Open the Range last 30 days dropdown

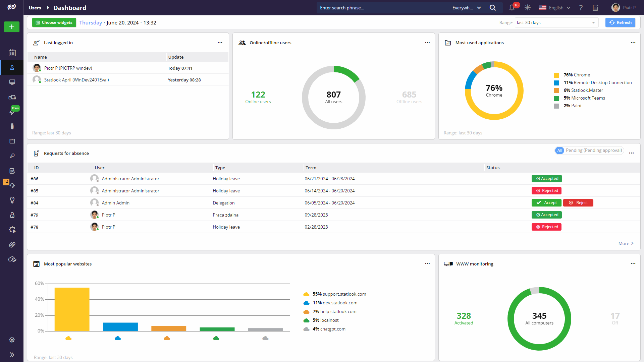[556, 22]
